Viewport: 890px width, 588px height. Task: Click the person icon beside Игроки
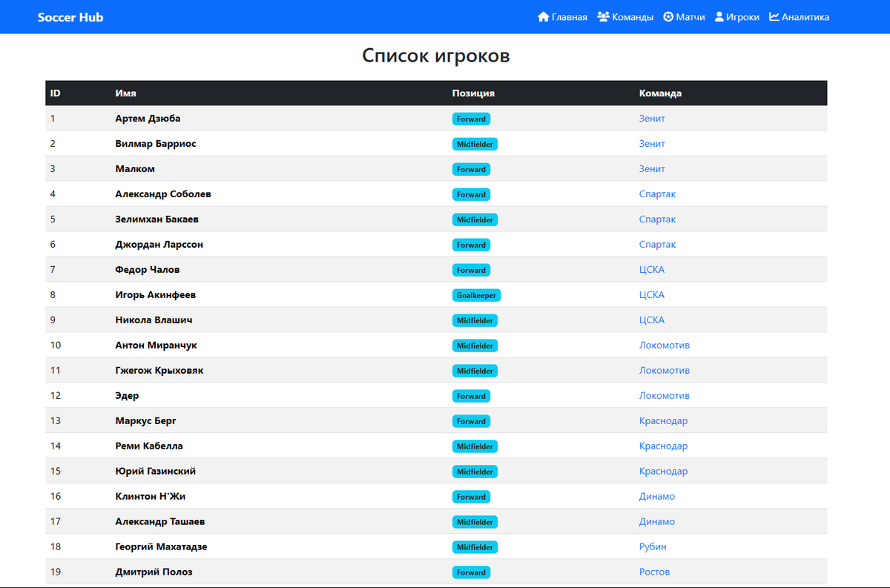coord(719,17)
